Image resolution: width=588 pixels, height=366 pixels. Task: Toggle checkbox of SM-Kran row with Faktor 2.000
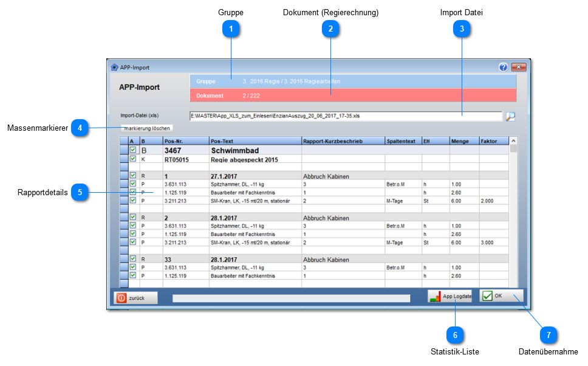pos(133,201)
